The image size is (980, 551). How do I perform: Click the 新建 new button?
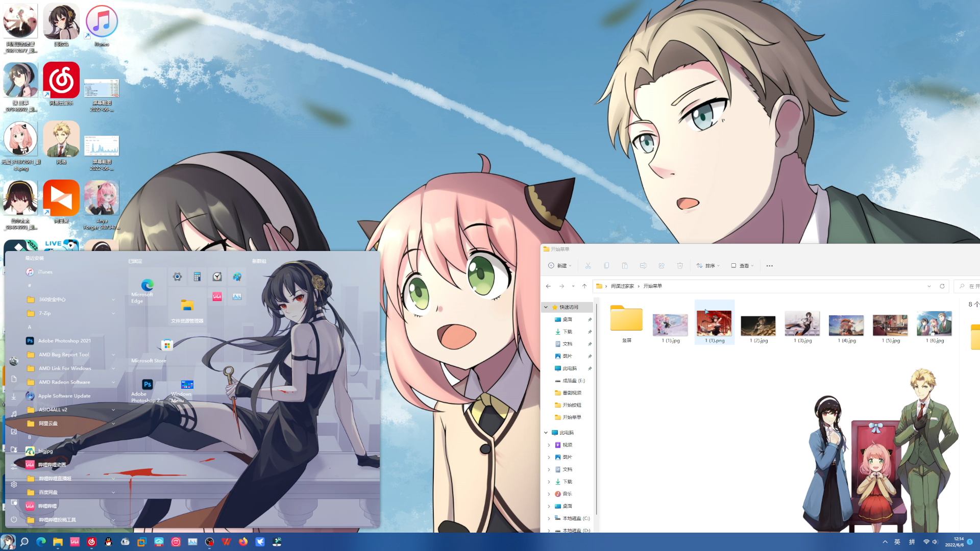559,266
